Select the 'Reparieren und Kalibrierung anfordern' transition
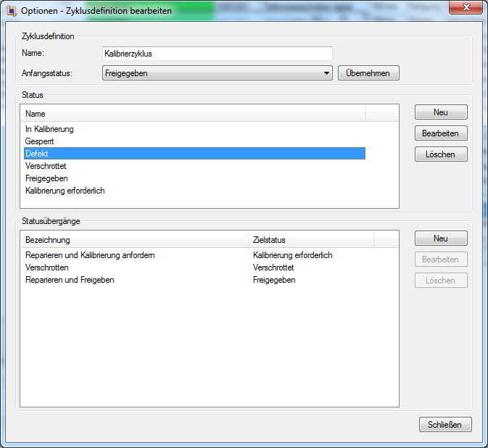Screen dimensions: 488x448 click(90, 255)
